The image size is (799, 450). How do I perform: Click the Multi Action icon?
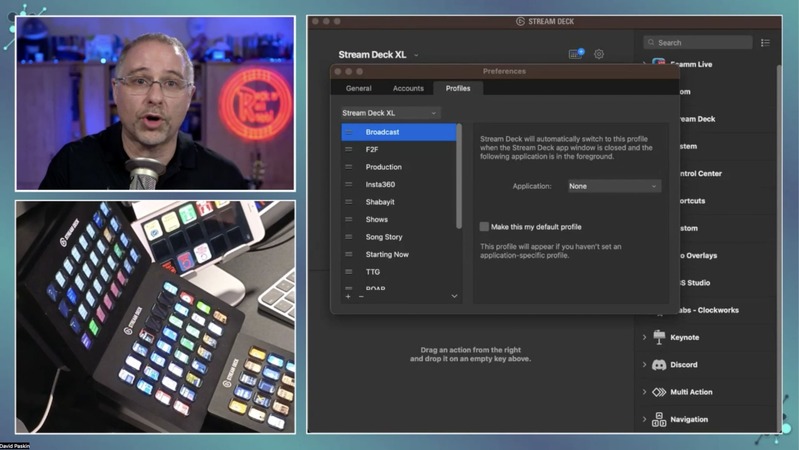click(659, 392)
